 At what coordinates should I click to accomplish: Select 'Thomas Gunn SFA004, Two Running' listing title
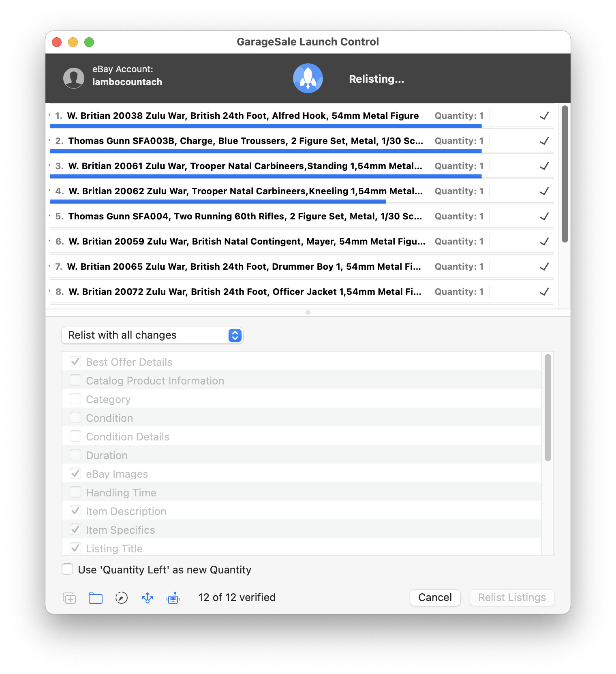245,216
